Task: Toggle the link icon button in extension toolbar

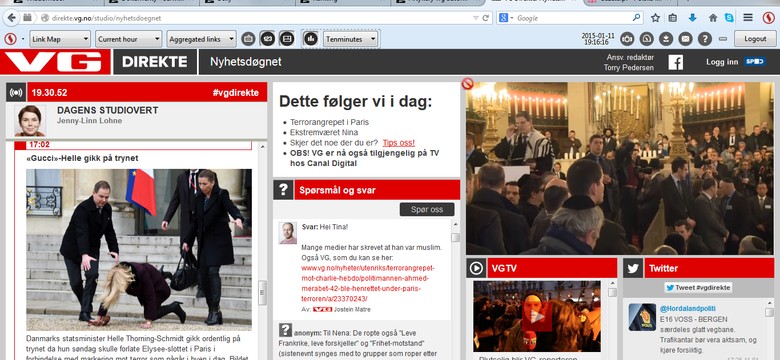Action: coord(268,38)
